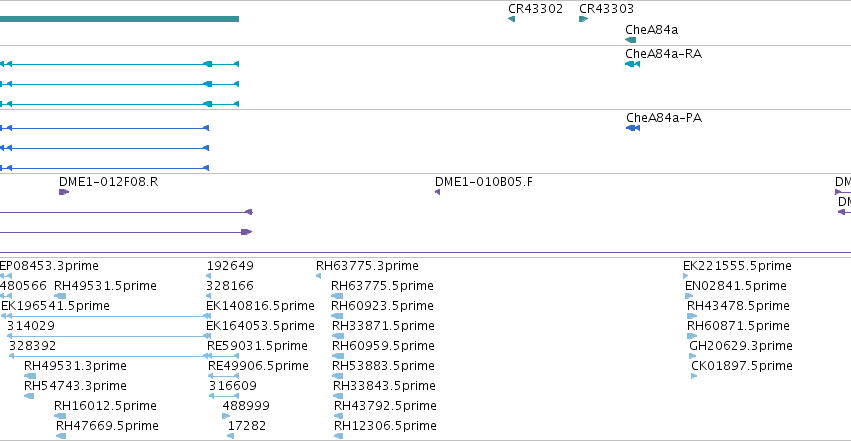
Task: Click the teal arrow glyph under CR43303
Action: (x=583, y=19)
